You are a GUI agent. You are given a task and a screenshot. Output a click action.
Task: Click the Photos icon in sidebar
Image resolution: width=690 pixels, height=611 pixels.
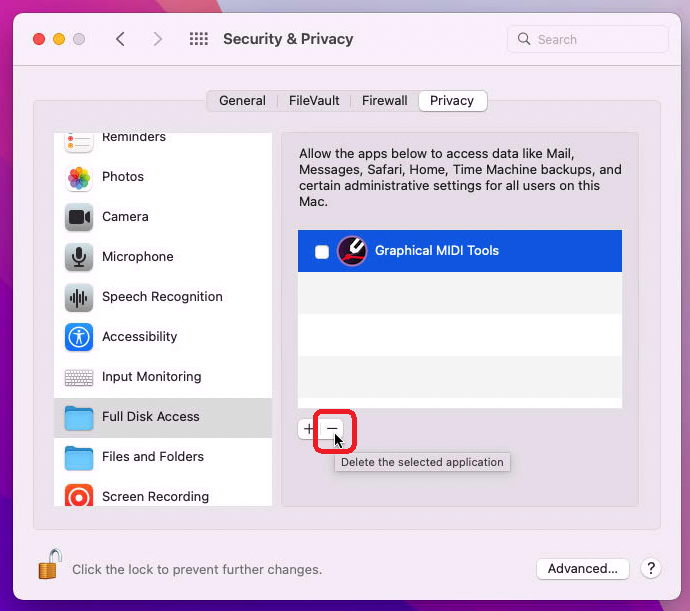pyautogui.click(x=79, y=177)
